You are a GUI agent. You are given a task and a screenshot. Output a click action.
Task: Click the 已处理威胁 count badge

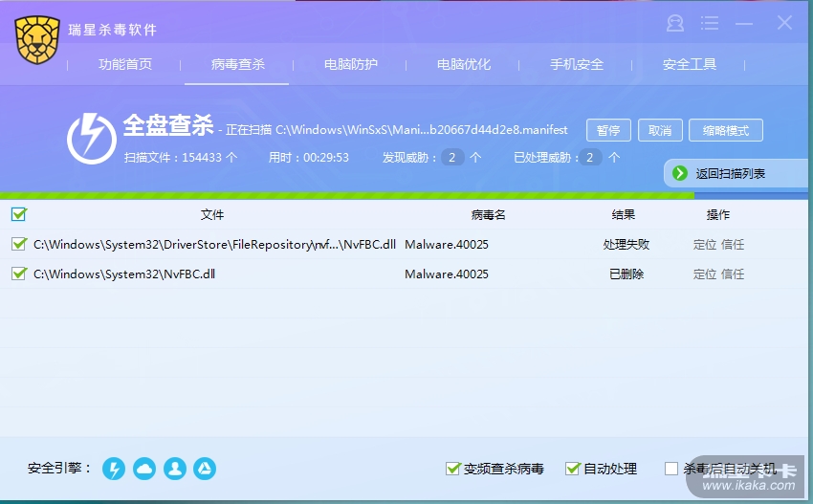589,157
